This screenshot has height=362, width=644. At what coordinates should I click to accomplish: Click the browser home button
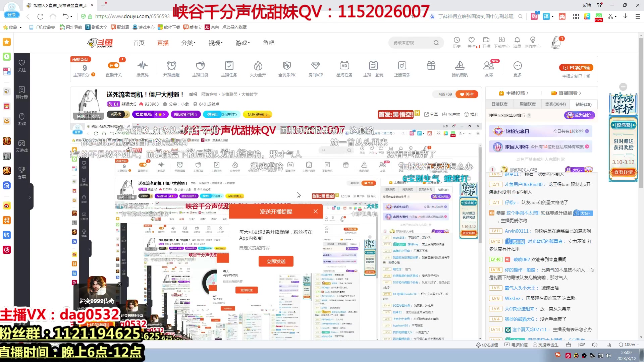(53, 16)
